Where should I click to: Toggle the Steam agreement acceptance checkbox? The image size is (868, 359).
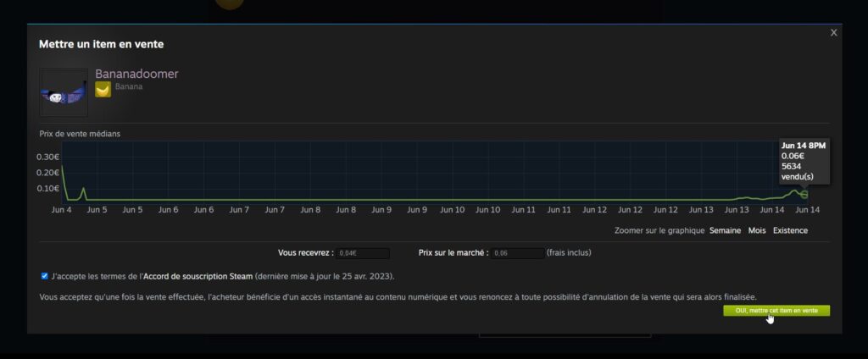(x=44, y=275)
